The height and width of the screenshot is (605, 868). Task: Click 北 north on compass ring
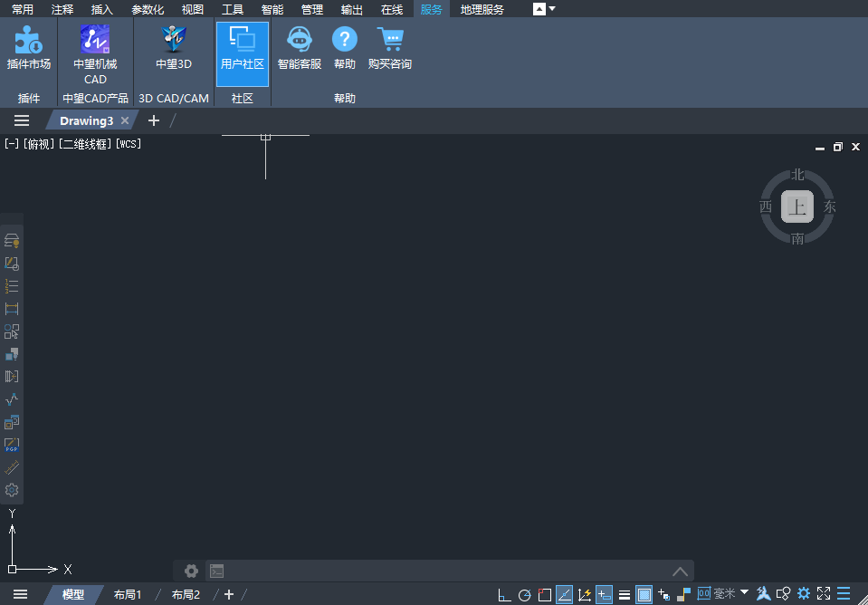pos(797,175)
